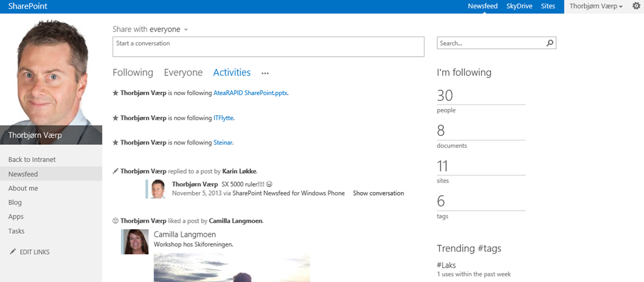Click the reply pencil icon by Karin Løkke post
The image size is (644, 282).
[115, 171]
